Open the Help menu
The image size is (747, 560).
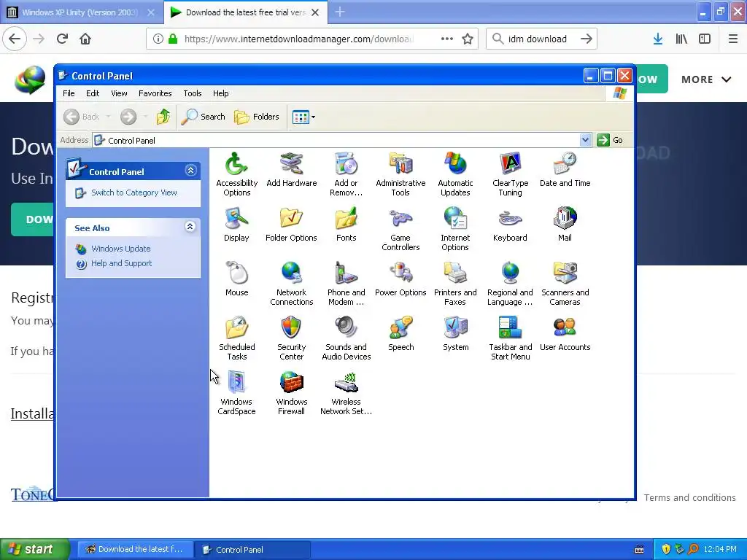pyautogui.click(x=220, y=93)
